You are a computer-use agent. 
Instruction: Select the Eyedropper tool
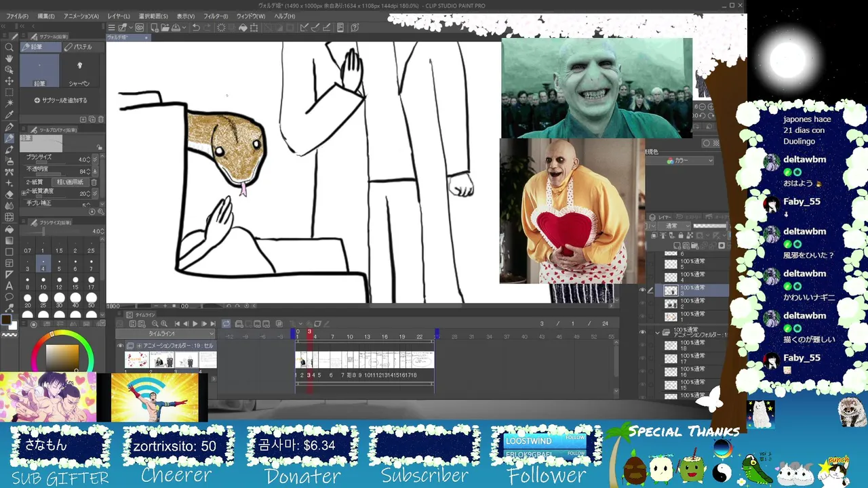coord(9,115)
